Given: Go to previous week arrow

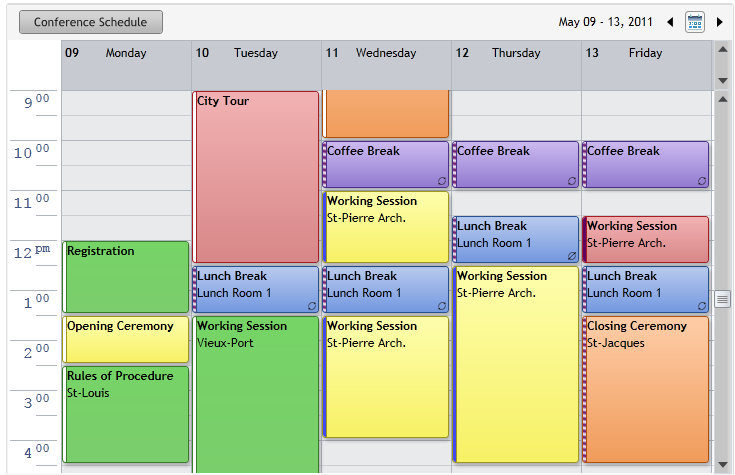Looking at the screenshot, I should (670, 22).
